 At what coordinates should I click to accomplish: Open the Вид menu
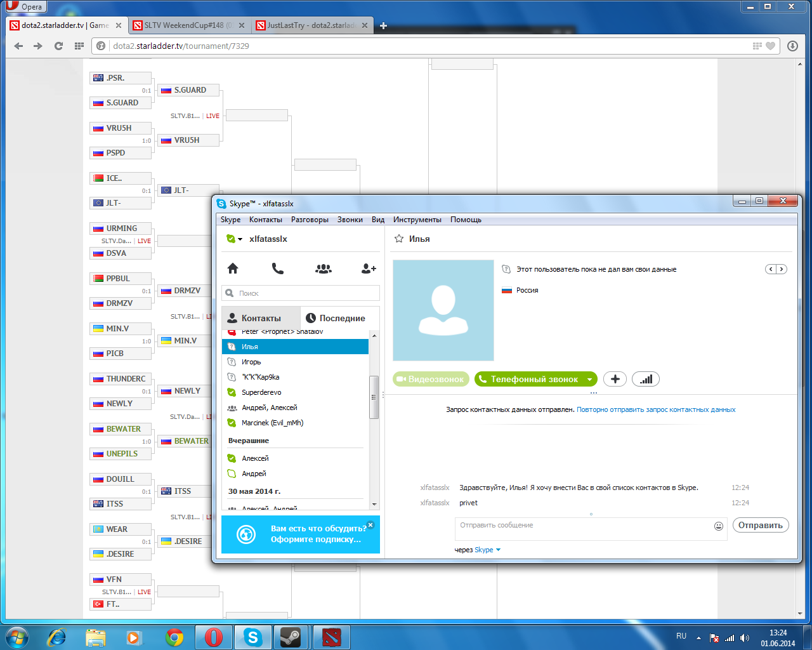(x=378, y=220)
